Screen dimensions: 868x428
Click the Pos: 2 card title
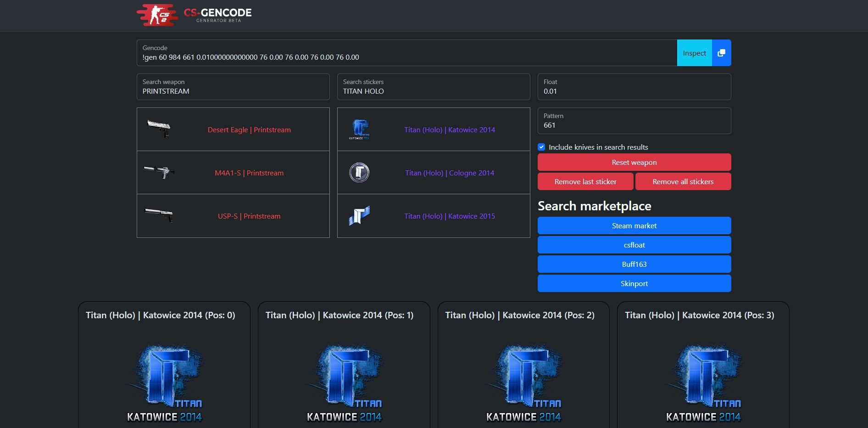click(520, 315)
